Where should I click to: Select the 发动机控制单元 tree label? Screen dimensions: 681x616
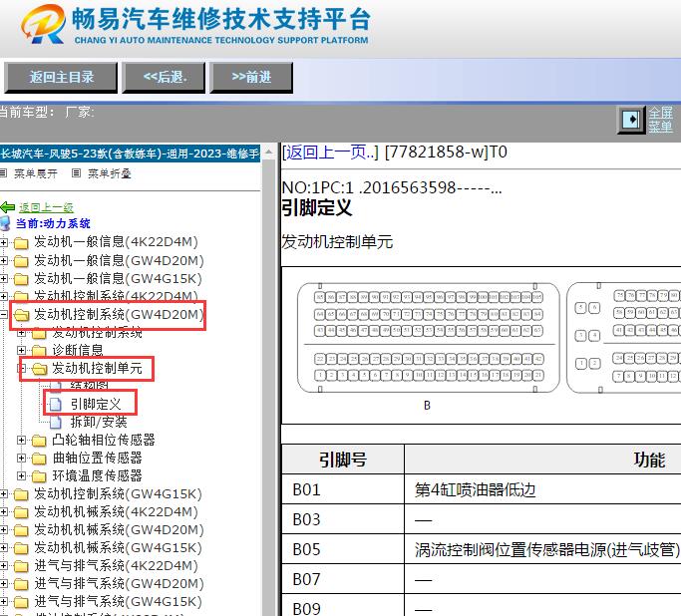coord(97,368)
